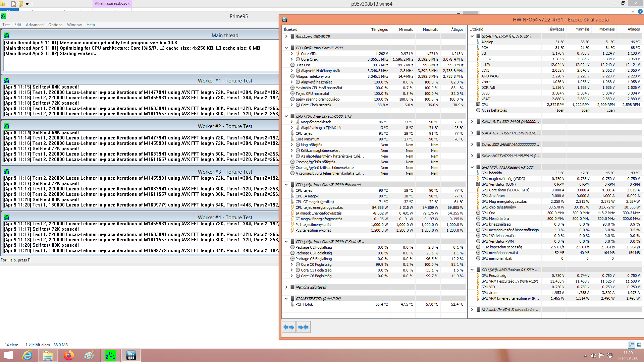Open the Edit menu in Prime95
This screenshot has width=644, height=362.
(x=18, y=25)
